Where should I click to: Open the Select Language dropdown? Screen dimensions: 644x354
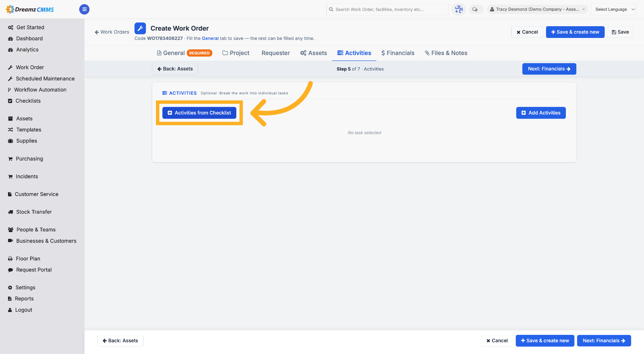(x=613, y=9)
